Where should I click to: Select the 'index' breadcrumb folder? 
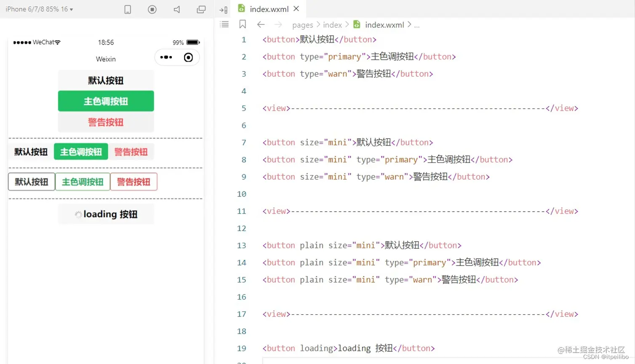point(332,25)
